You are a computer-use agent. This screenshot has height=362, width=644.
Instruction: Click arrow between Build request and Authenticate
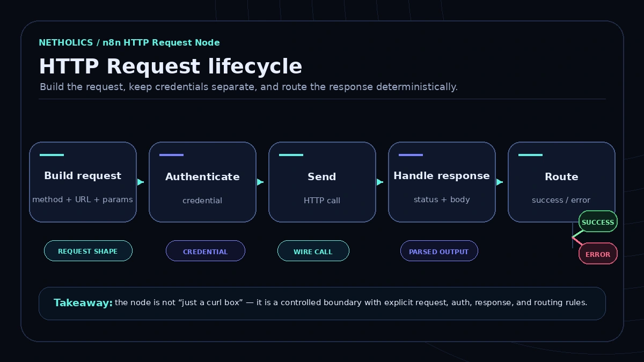pyautogui.click(x=141, y=182)
